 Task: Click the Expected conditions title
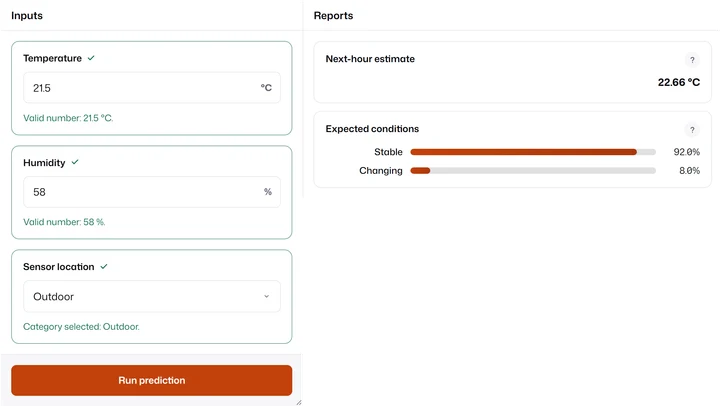(372, 129)
